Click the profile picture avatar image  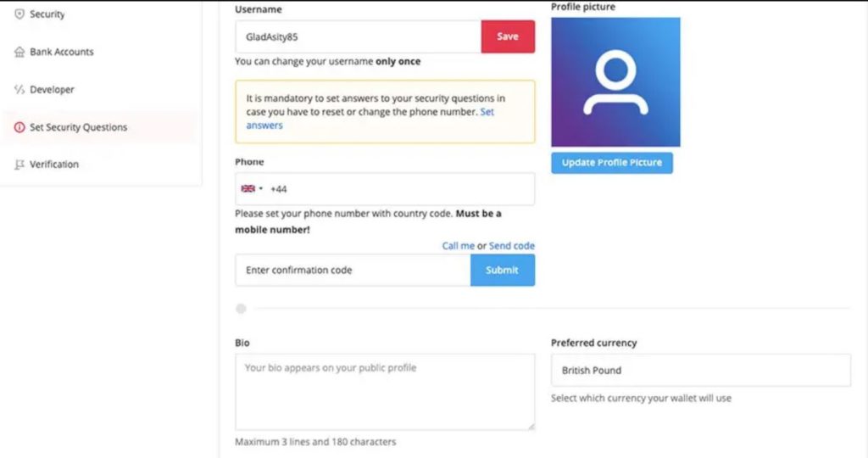click(x=615, y=82)
